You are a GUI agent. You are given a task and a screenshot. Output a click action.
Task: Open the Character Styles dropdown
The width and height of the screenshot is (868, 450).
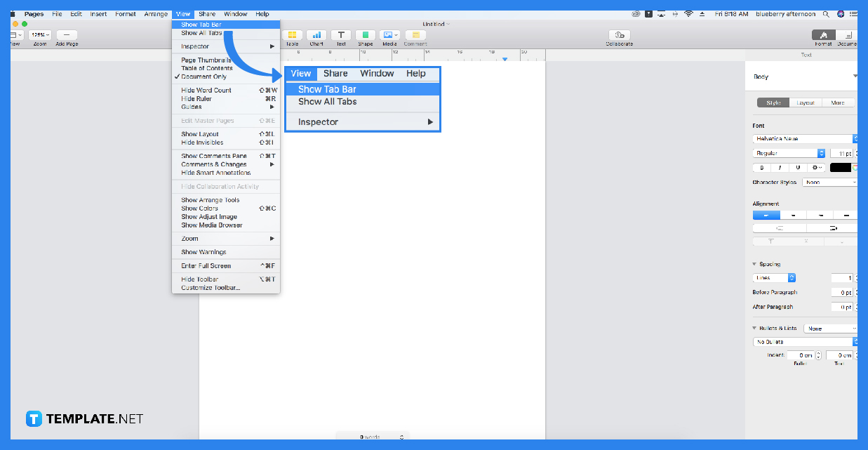(830, 181)
